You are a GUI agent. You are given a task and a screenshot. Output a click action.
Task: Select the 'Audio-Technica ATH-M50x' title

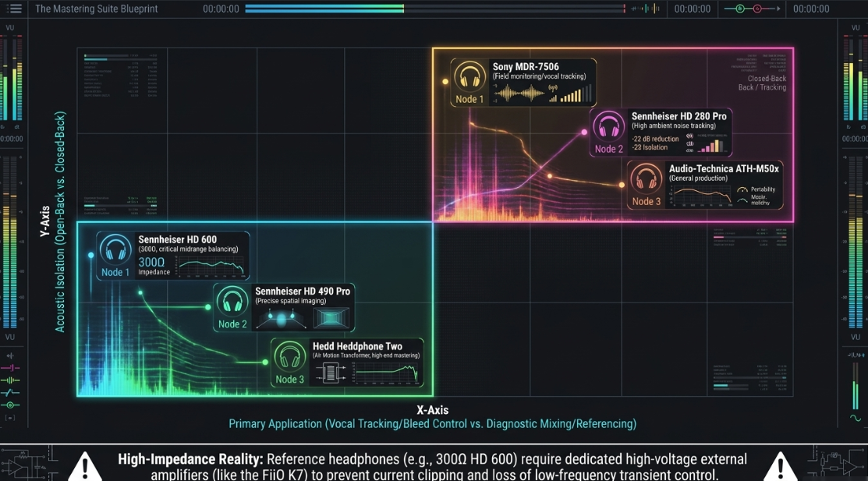724,169
